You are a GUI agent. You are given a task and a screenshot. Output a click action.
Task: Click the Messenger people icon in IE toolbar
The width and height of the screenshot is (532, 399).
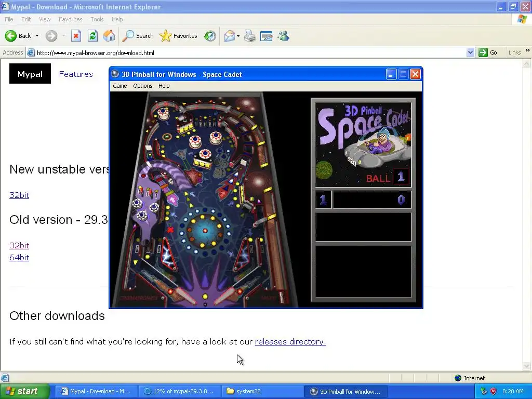pos(283,36)
